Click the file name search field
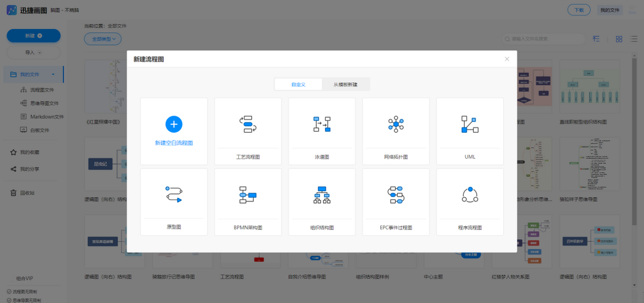Viewport: 644px width, 303px height. tap(545, 39)
